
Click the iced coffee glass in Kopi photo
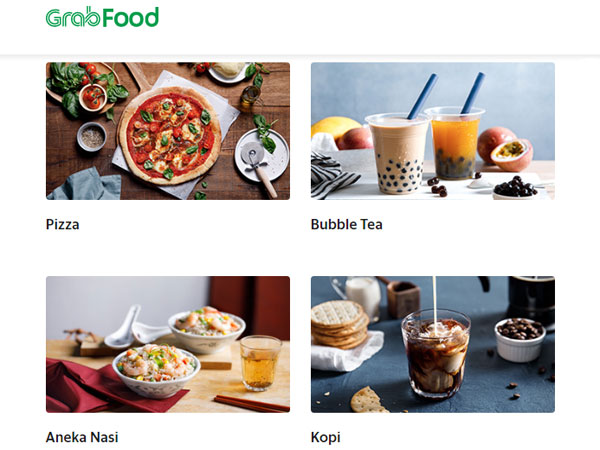436,354
